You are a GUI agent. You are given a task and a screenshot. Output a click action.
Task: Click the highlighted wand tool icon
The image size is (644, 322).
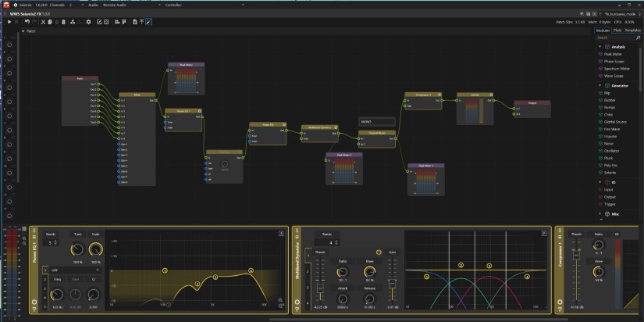tap(148, 22)
